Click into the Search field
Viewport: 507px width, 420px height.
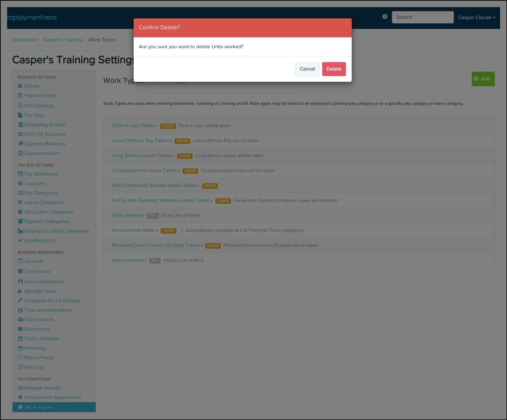[422, 17]
